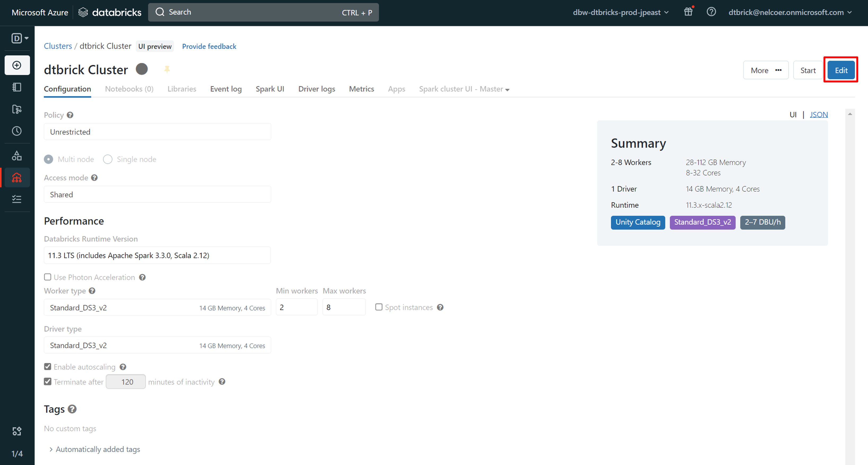This screenshot has width=868, height=465.
Task: Click the gift What's new icon
Action: pos(688,12)
